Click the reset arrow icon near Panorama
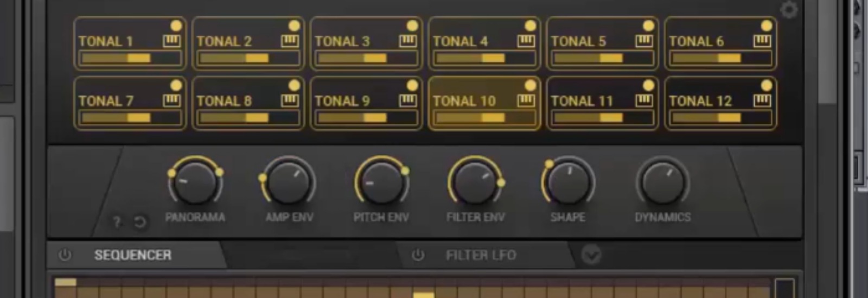Image resolution: width=868 pixels, height=298 pixels. pos(140,222)
